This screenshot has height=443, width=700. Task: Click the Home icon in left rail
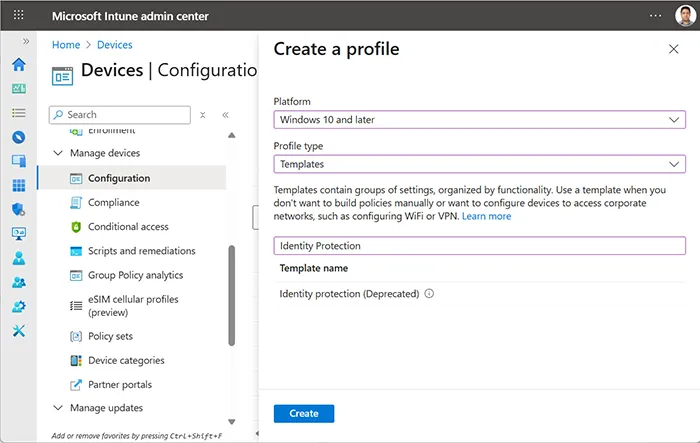tap(18, 64)
